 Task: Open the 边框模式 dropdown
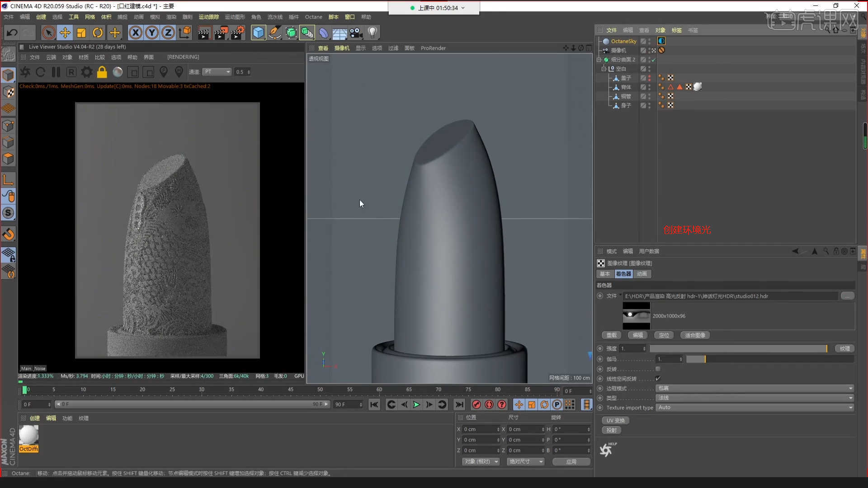(755, 388)
